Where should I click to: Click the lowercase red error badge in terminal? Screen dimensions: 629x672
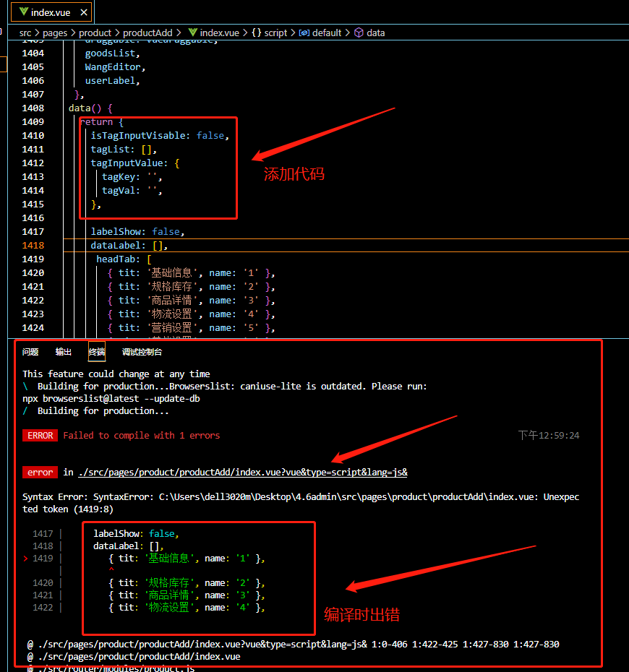[x=40, y=473]
